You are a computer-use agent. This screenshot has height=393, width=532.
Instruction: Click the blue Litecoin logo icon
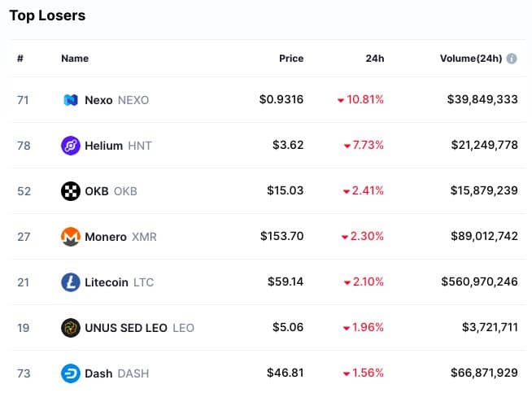click(x=71, y=282)
